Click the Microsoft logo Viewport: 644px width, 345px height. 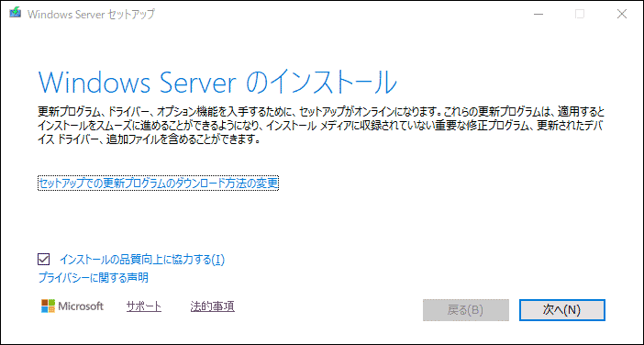coord(72,306)
